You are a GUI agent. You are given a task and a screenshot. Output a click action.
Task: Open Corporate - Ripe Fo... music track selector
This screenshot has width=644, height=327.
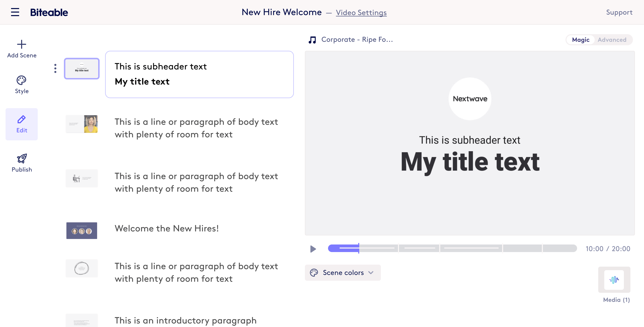(357, 40)
